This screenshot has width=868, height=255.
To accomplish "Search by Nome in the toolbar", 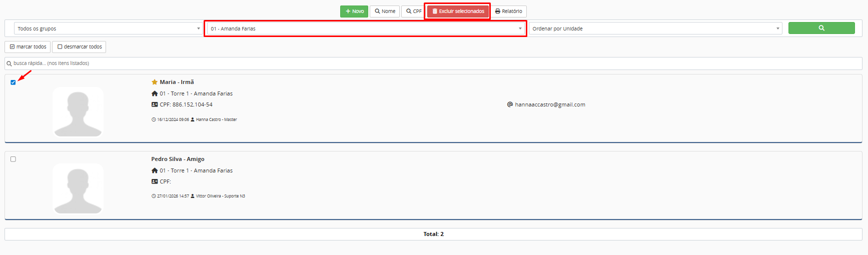I will 385,11.
